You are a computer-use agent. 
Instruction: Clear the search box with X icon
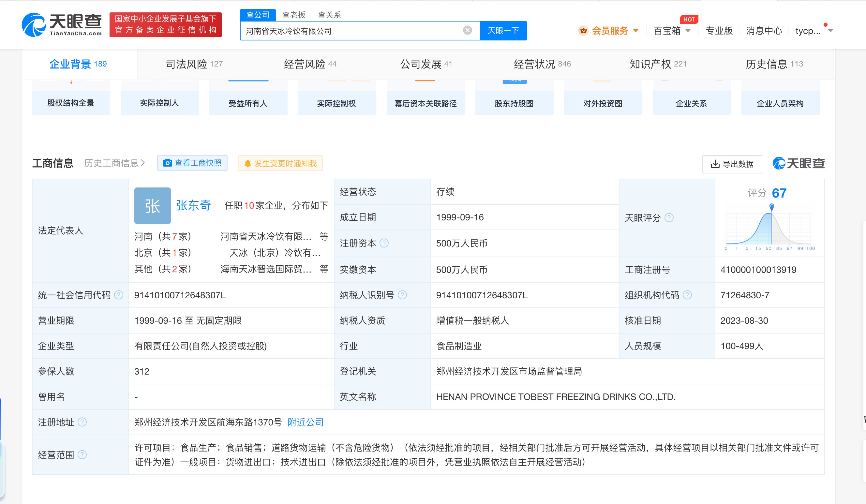tap(467, 31)
